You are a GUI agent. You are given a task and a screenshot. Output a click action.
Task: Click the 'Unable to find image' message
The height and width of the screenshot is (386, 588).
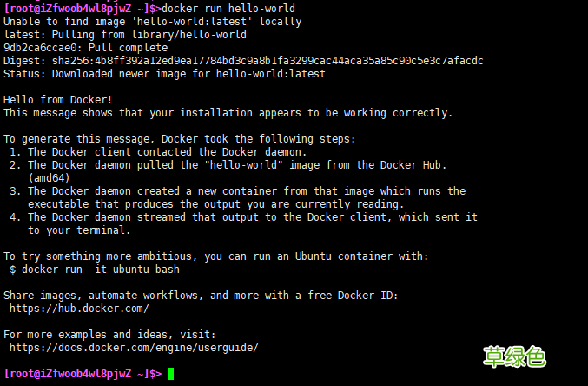(x=153, y=21)
